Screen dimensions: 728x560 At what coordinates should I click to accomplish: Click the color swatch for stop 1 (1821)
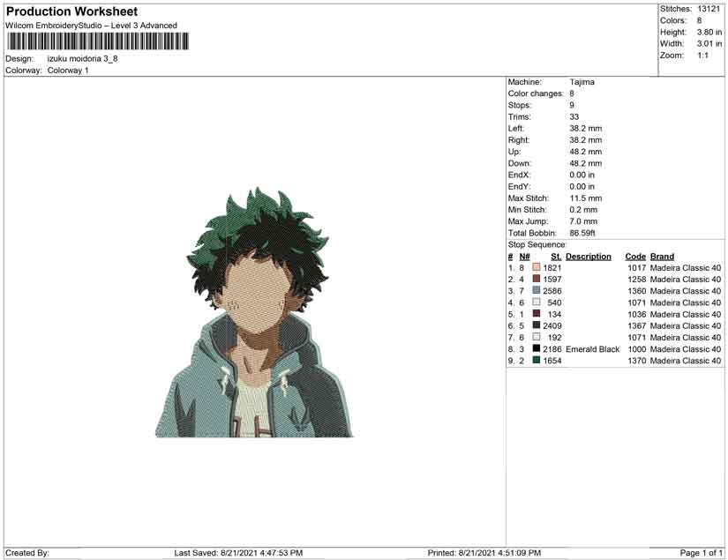pyautogui.click(x=537, y=267)
